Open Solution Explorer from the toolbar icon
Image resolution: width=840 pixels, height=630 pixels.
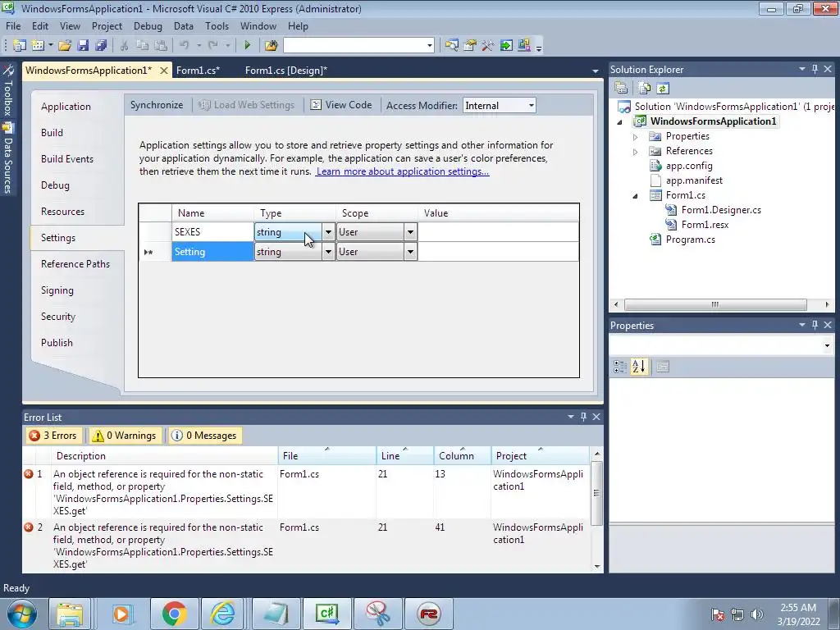452,46
